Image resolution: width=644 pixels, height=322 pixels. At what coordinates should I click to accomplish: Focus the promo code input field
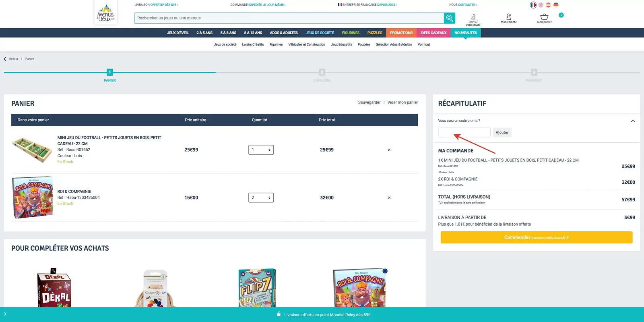pyautogui.click(x=464, y=133)
